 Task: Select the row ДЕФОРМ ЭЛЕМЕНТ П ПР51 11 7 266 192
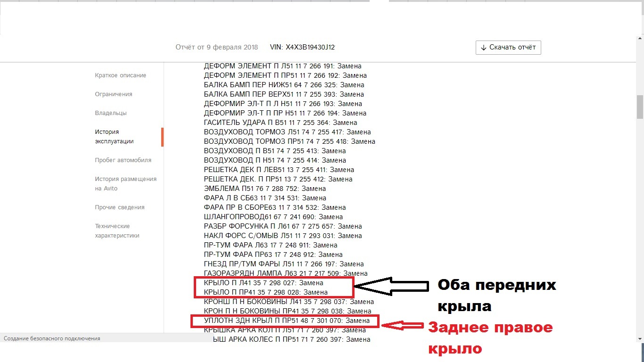285,75
